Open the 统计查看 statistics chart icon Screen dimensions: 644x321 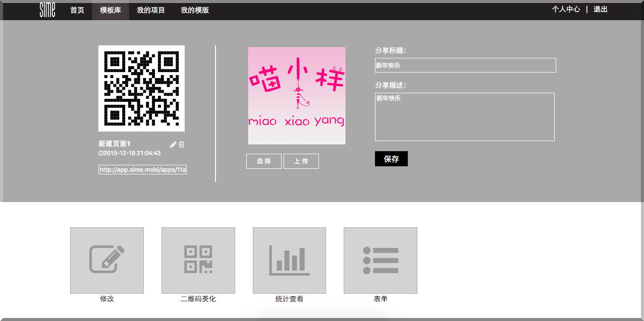click(x=289, y=260)
